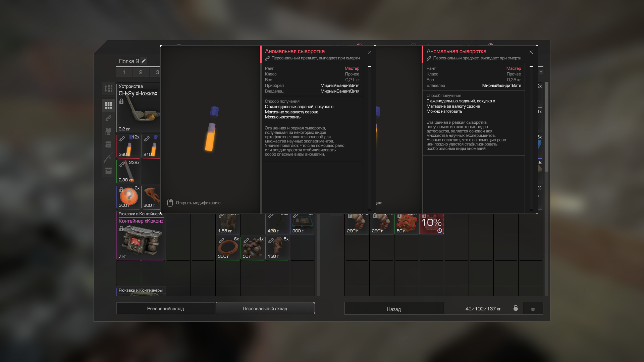Image resolution: width=644 pixels, height=362 pixels.
Task: Select the red 10% item with clock
Action: tap(431, 224)
